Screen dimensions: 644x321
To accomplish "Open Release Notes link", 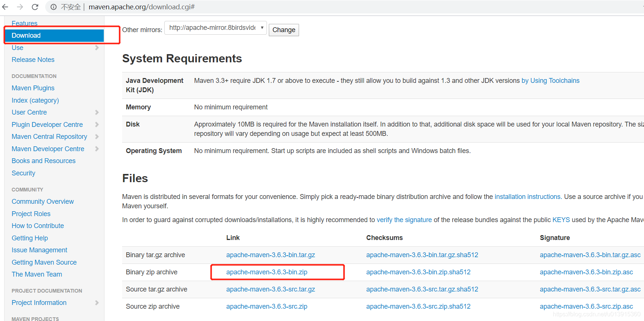I will (x=33, y=60).
